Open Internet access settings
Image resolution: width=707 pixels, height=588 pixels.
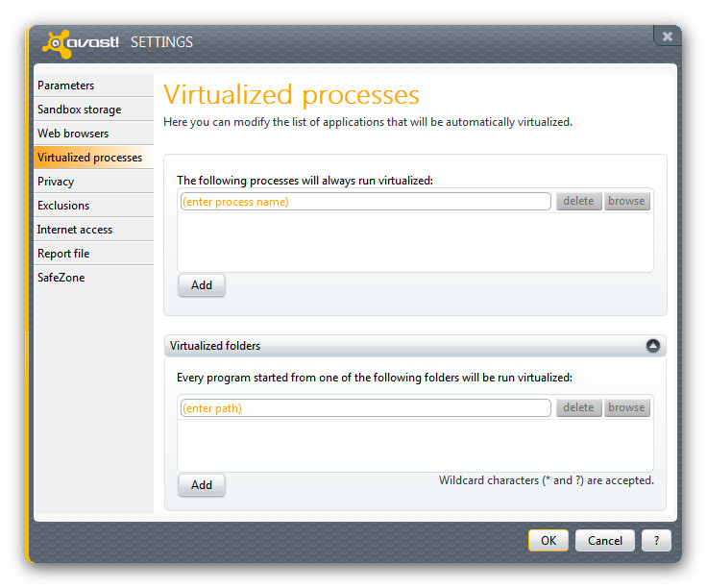75,230
